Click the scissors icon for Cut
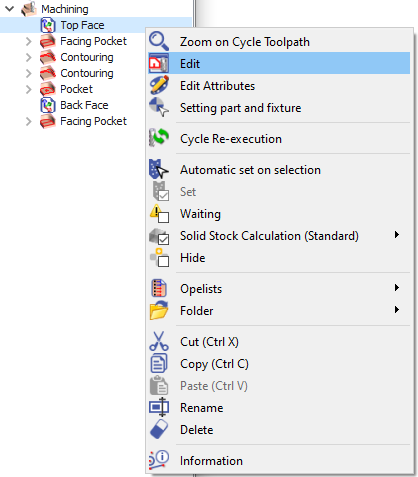Image resolution: width=418 pixels, height=477 pixels. (x=159, y=341)
